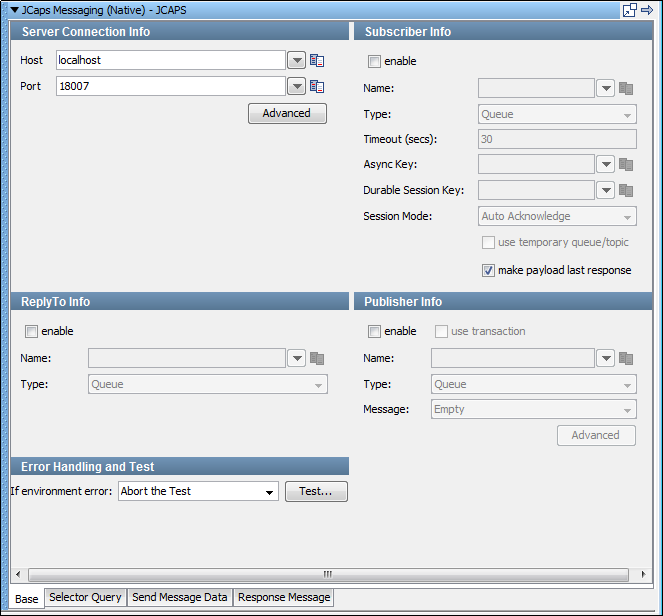Open the Response Message tab

[283, 598]
